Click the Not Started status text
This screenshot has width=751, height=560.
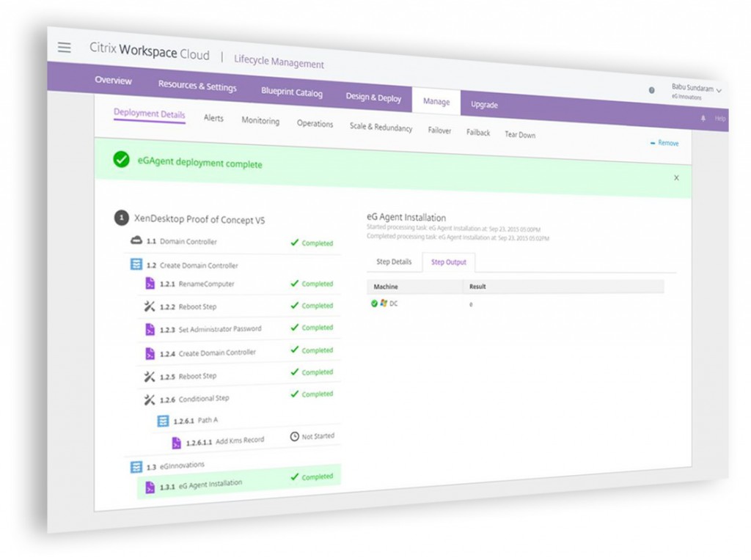point(318,436)
